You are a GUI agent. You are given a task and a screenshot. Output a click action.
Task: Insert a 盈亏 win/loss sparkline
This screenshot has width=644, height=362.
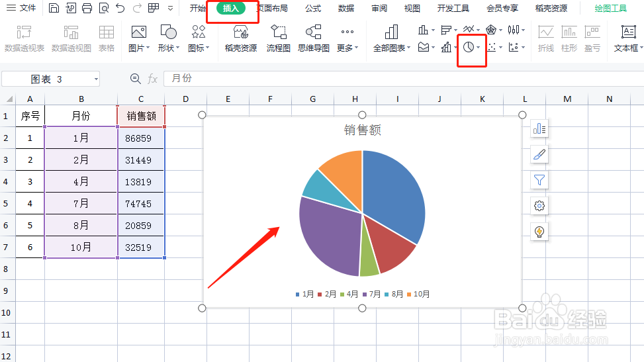[x=592, y=38]
